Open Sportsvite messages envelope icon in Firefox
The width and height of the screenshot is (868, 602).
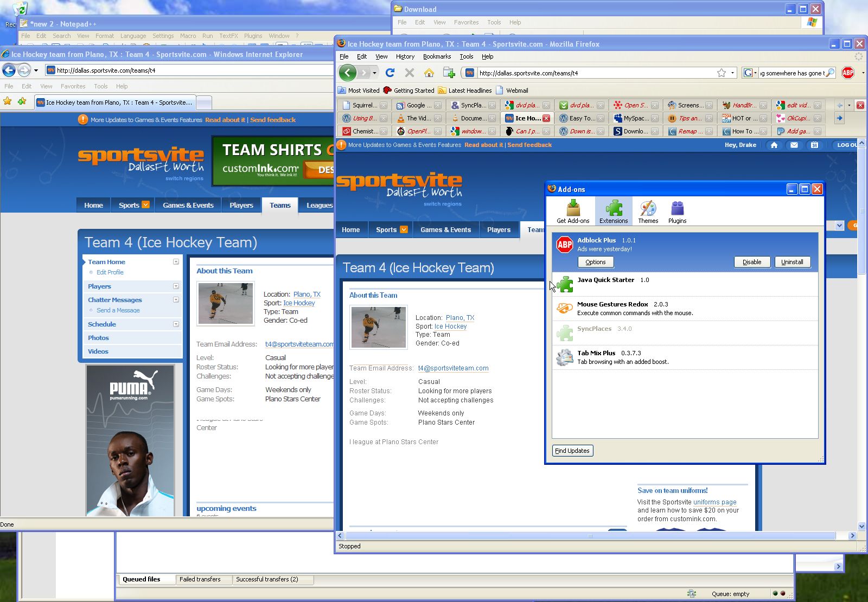tap(794, 145)
